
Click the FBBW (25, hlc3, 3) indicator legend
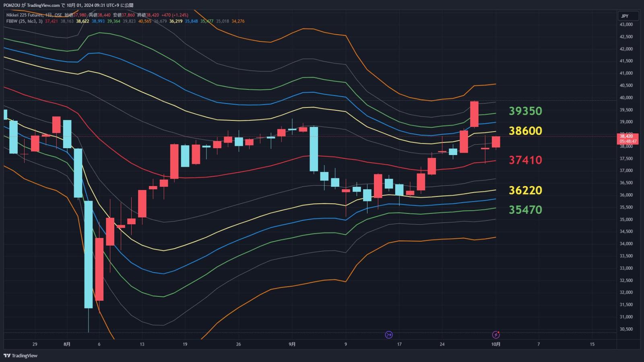(x=25, y=21)
